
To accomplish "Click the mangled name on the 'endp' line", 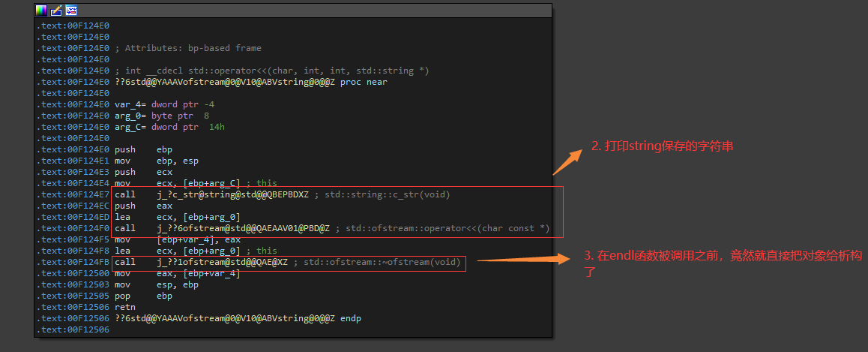I will 225,318.
